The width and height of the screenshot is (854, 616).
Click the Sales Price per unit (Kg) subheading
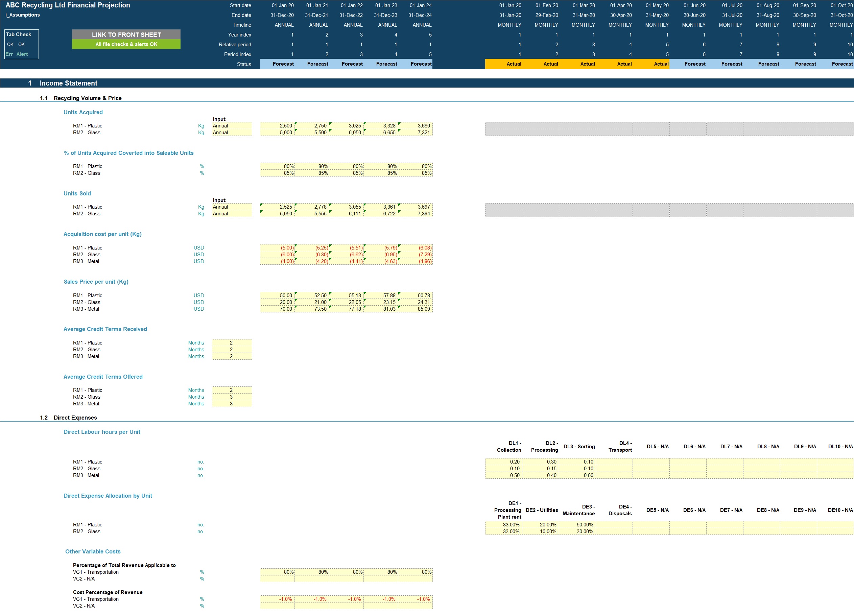coord(96,282)
